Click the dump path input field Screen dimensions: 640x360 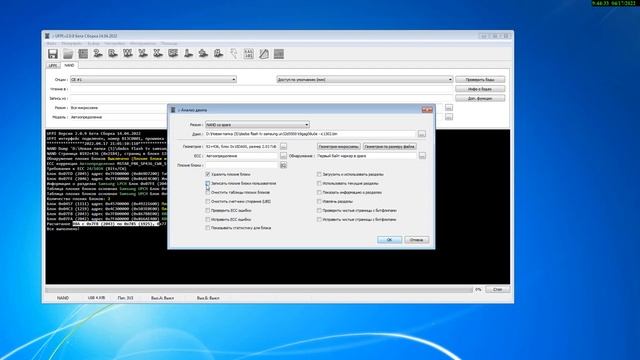(x=310, y=134)
